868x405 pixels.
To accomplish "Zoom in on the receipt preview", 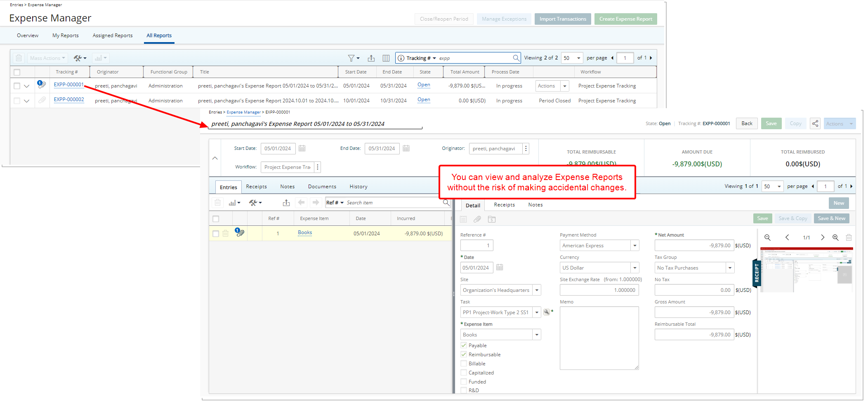I will (x=835, y=237).
